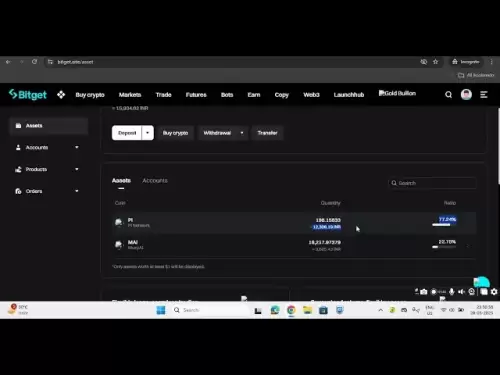The image size is (500, 375).
Task: Click the Wi-Fi network tray icon
Action: tap(443, 310)
